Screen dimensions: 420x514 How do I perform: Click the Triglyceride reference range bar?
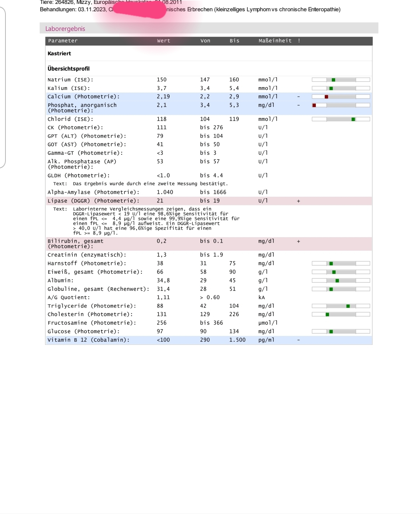pyautogui.click(x=341, y=306)
